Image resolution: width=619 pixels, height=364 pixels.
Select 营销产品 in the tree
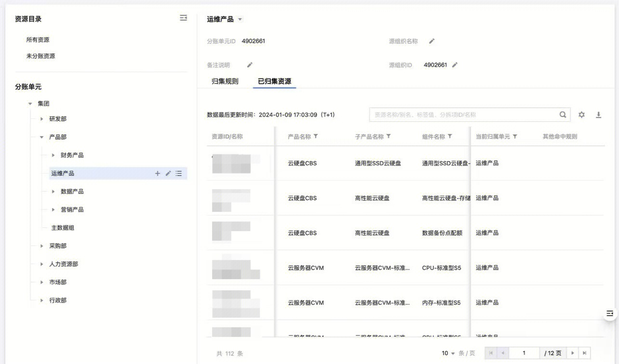(72, 209)
